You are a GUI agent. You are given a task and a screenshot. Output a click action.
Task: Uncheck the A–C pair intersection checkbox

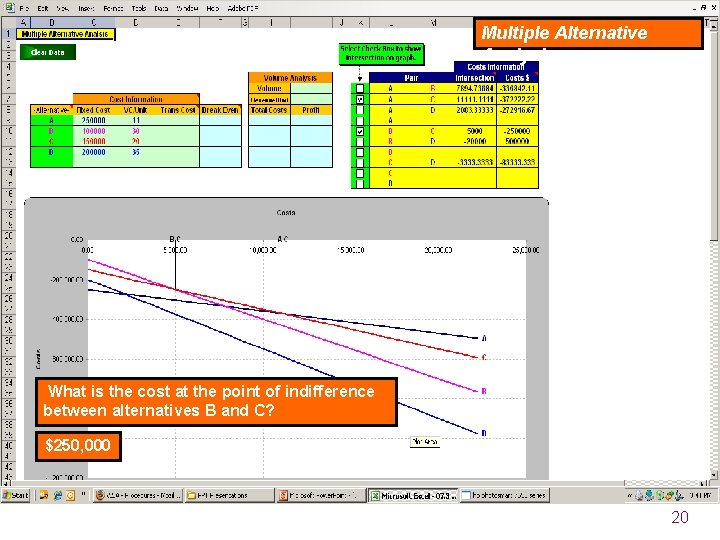coord(360,99)
